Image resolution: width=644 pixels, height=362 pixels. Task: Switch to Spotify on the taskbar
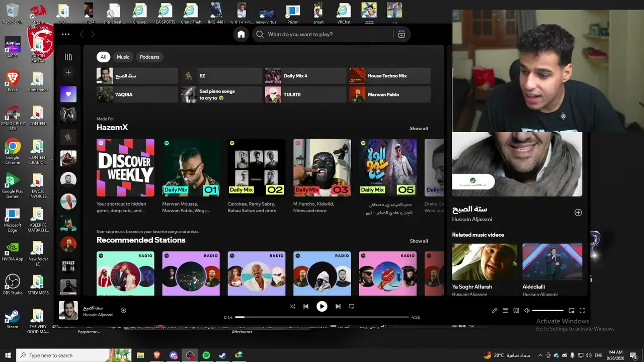[206, 355]
